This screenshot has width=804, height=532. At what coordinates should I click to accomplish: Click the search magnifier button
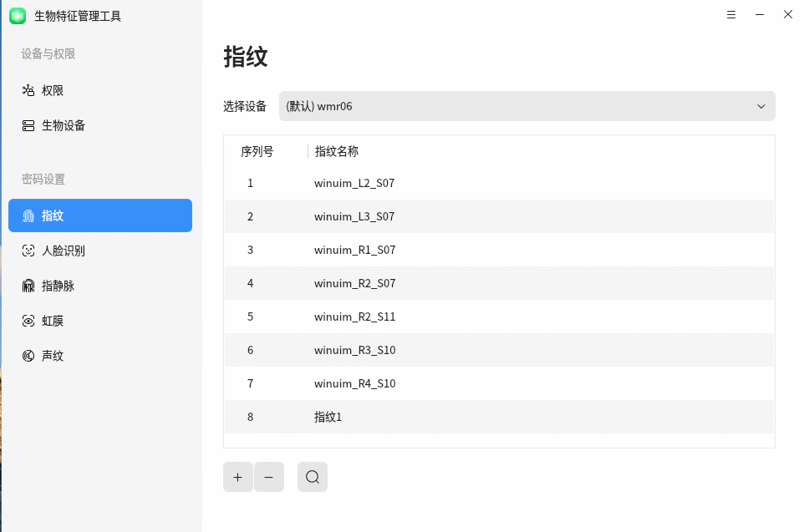pos(313,477)
